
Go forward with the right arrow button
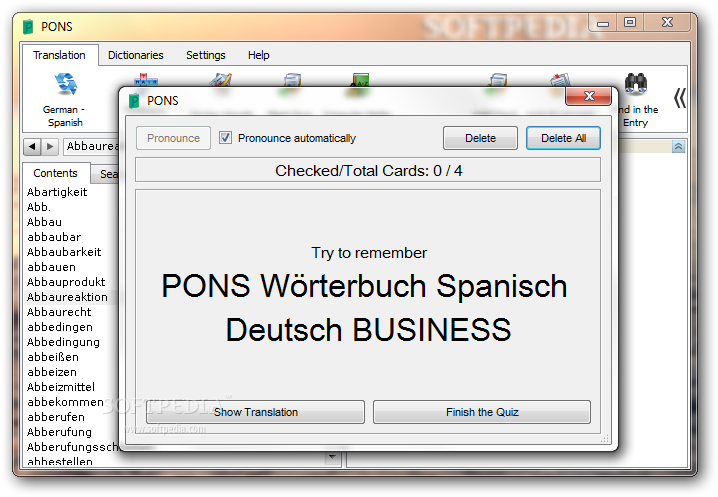[x=50, y=147]
